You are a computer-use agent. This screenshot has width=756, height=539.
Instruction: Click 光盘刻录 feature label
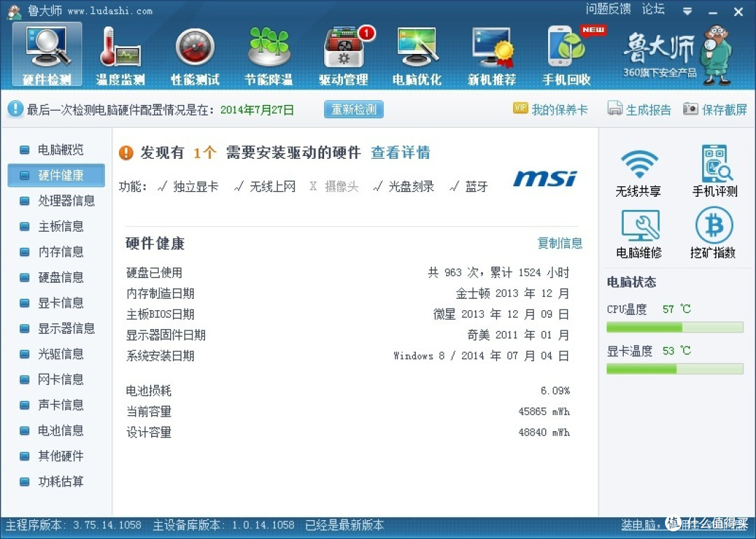point(412,187)
